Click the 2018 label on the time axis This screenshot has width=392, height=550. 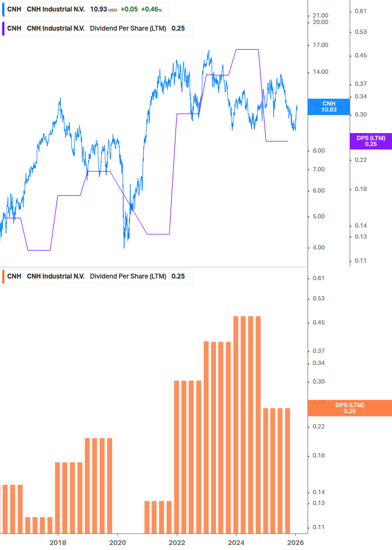[58, 543]
